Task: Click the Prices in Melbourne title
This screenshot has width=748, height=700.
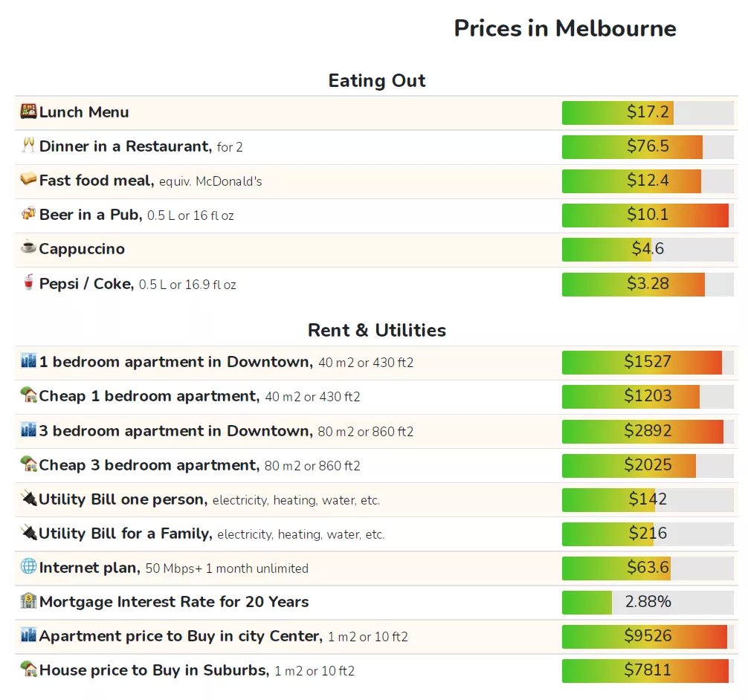Action: (565, 28)
